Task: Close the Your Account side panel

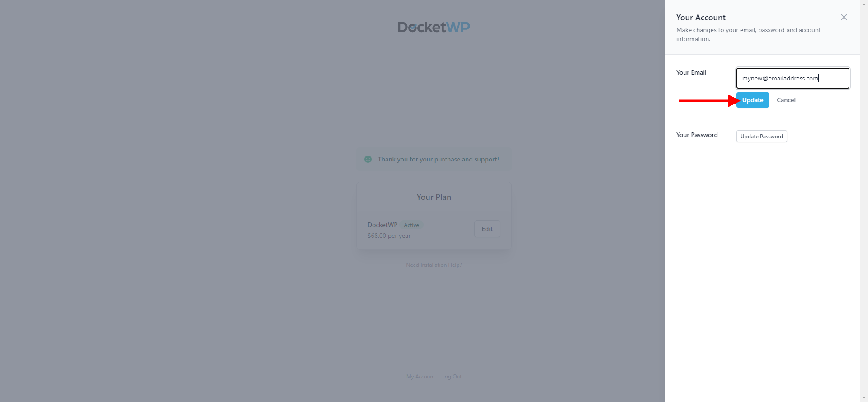Action: click(844, 17)
